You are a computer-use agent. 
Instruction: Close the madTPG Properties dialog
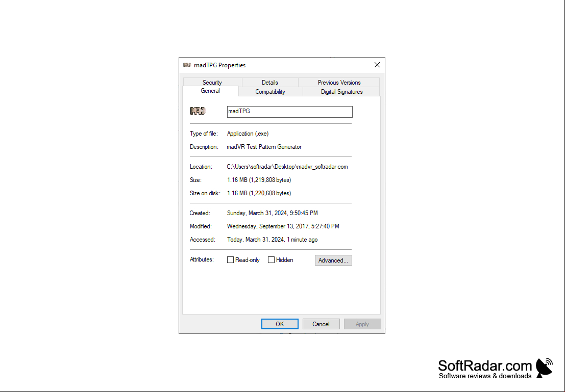377,65
